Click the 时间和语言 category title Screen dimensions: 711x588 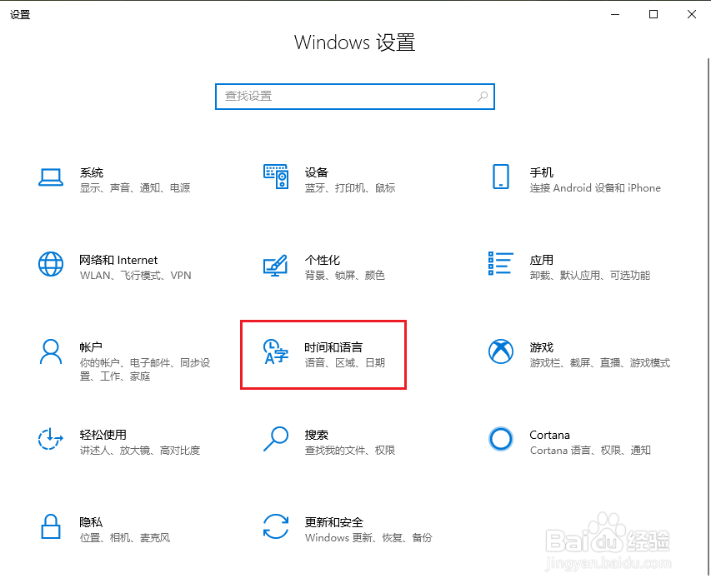tap(333, 347)
